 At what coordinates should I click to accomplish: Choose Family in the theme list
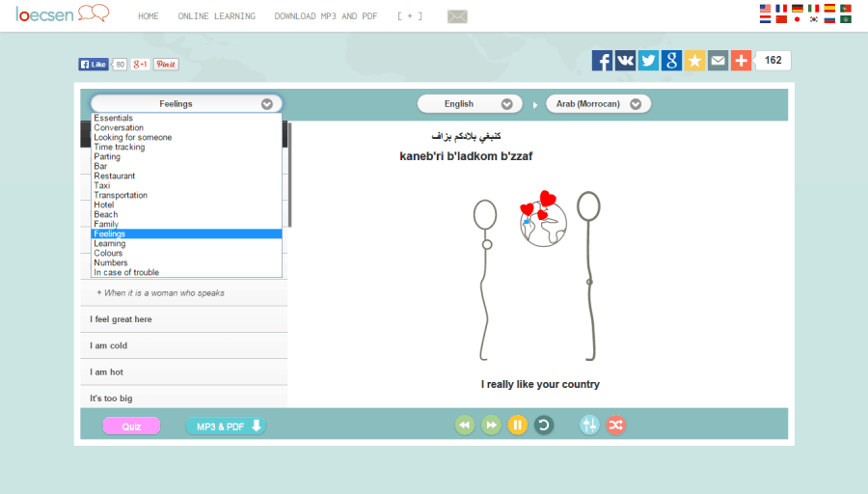coord(186,224)
